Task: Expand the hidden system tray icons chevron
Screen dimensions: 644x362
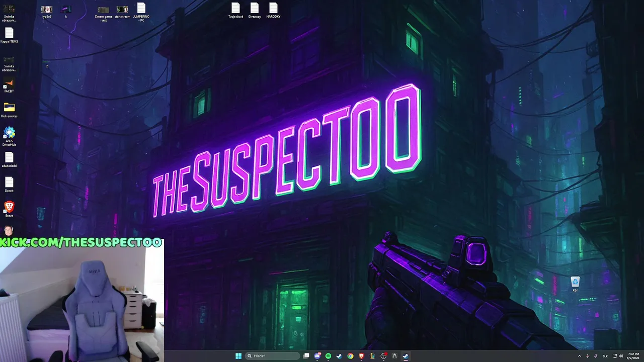Action: coord(579,356)
